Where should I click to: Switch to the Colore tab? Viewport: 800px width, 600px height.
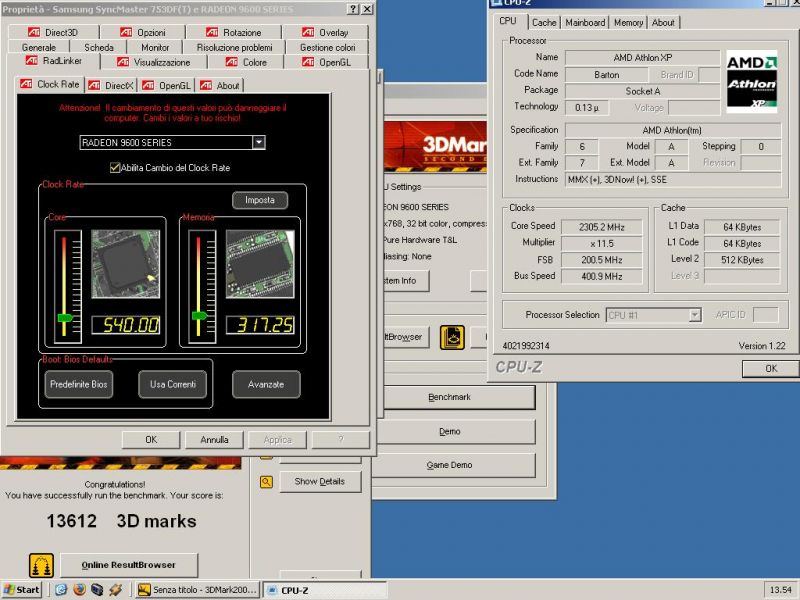(246, 62)
